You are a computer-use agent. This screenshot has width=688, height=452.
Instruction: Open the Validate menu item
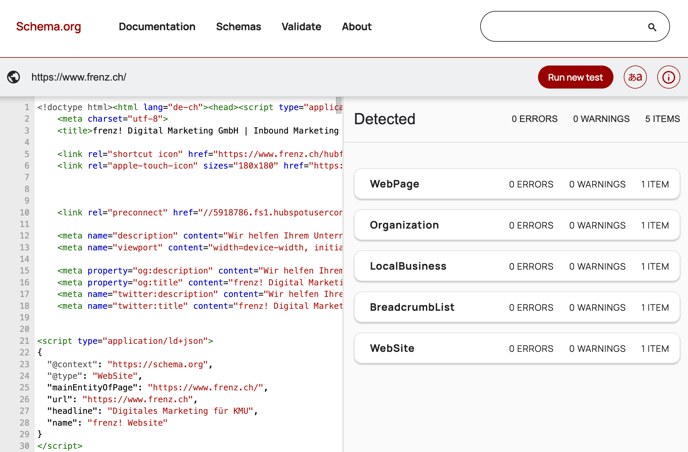pos(301,27)
